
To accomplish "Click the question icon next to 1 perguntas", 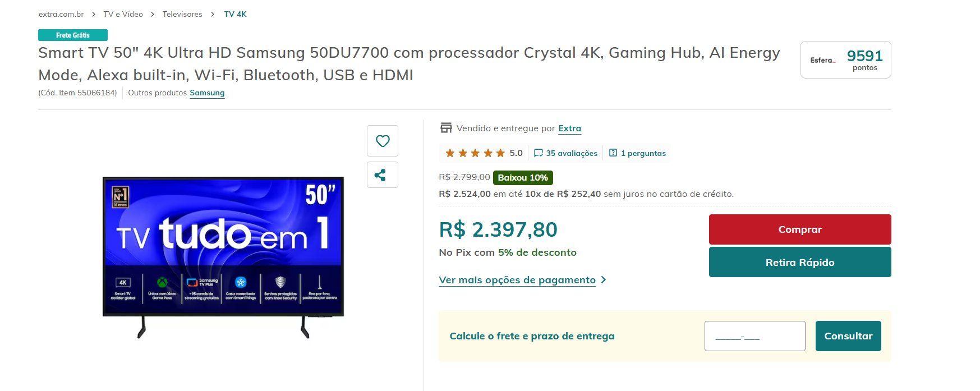I will pyautogui.click(x=613, y=153).
